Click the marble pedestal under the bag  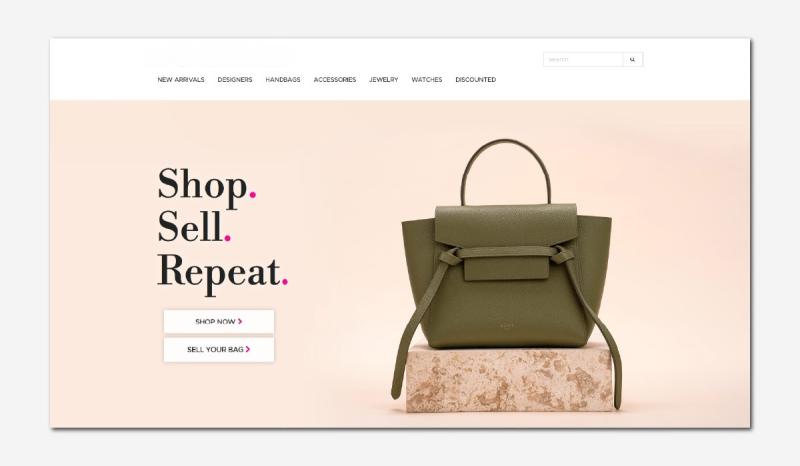[509, 380]
